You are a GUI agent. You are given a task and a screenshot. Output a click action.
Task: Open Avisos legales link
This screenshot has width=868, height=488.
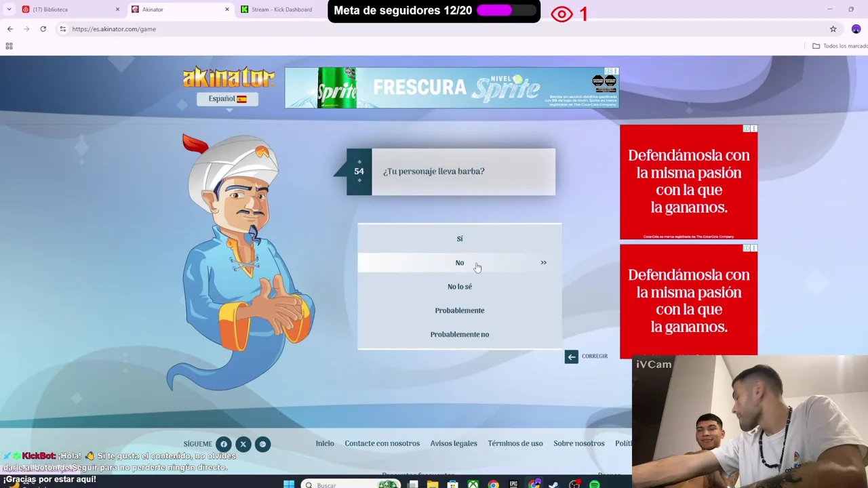(454, 443)
